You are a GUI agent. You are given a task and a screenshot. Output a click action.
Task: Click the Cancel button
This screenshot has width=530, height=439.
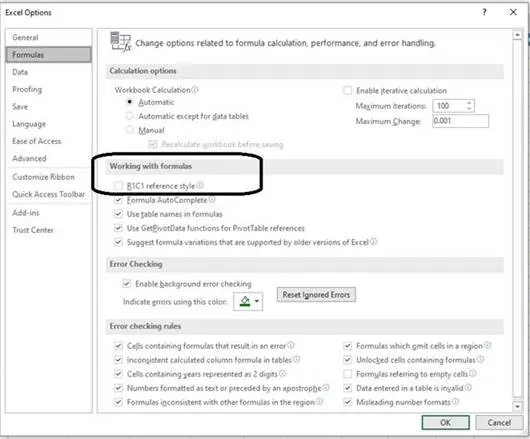(499, 422)
